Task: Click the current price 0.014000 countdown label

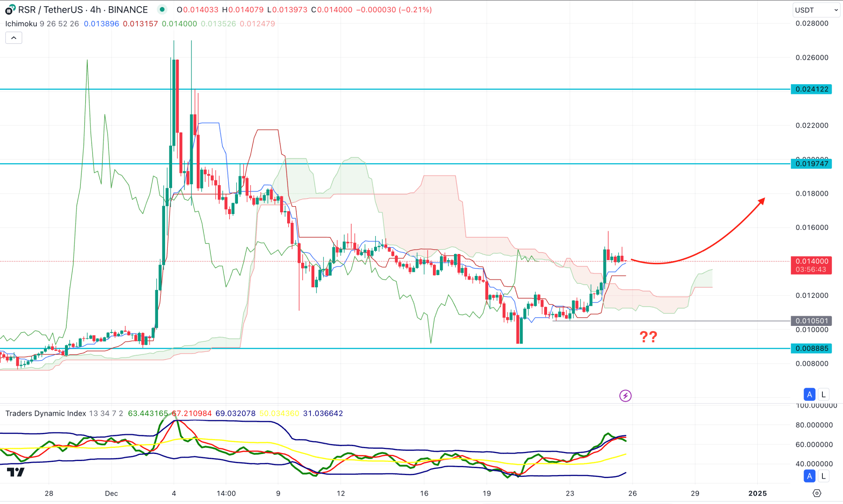Action: (x=811, y=265)
